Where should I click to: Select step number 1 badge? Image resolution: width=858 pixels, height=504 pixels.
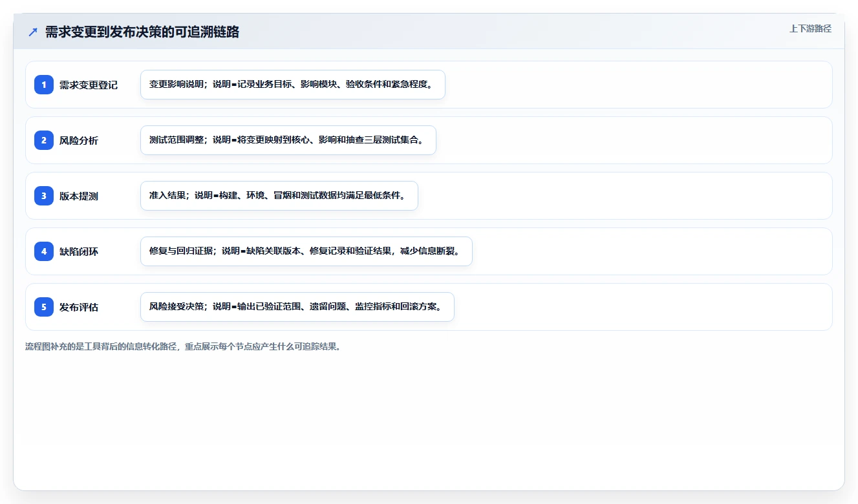44,85
